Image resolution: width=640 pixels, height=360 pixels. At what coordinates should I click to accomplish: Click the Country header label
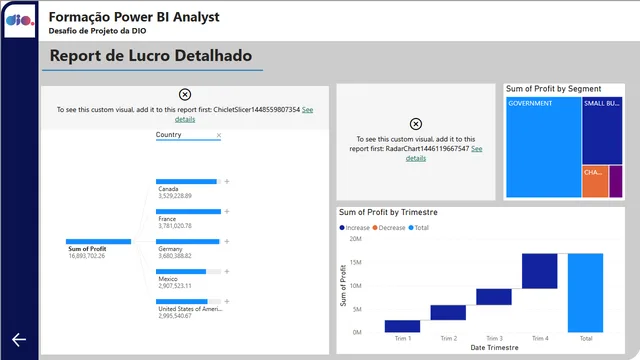click(x=168, y=134)
